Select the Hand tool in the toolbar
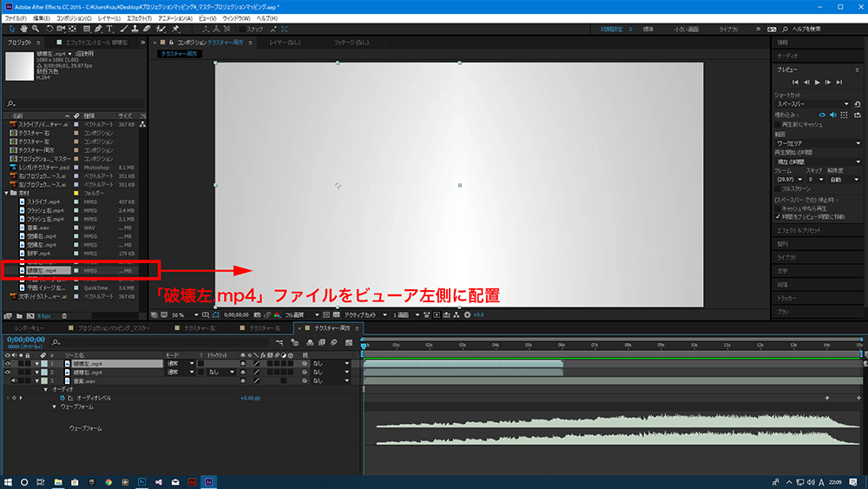868x489 pixels. coord(23,29)
